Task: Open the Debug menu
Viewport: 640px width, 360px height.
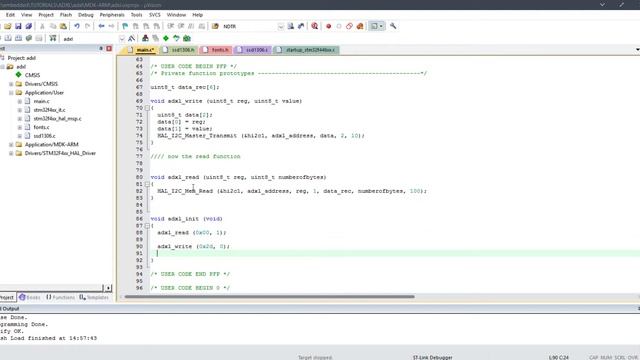Action: tap(86, 15)
